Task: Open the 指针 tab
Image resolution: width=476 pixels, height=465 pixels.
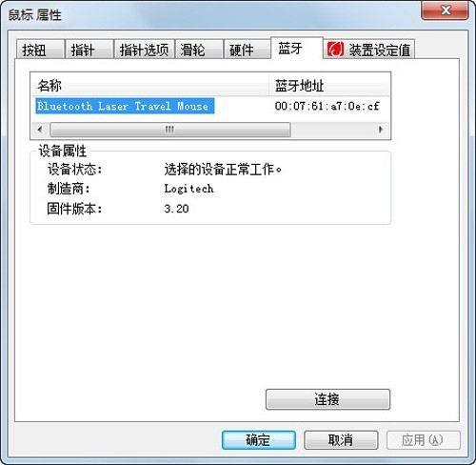Action: coord(89,50)
